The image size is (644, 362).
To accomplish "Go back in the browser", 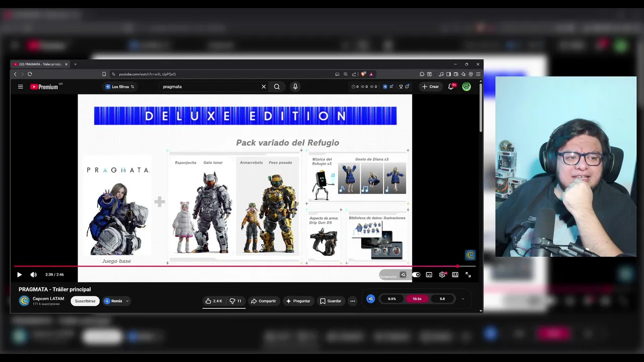I will pos(15,74).
